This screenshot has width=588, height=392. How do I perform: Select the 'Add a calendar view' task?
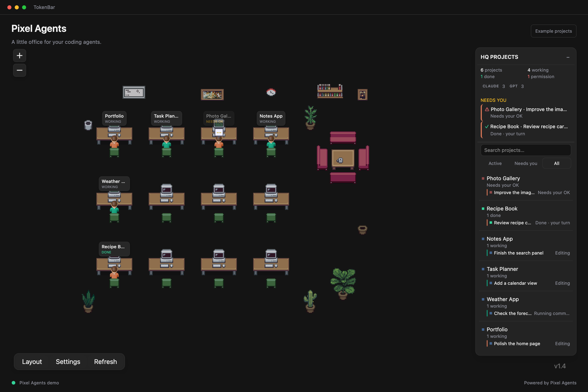[528, 283]
